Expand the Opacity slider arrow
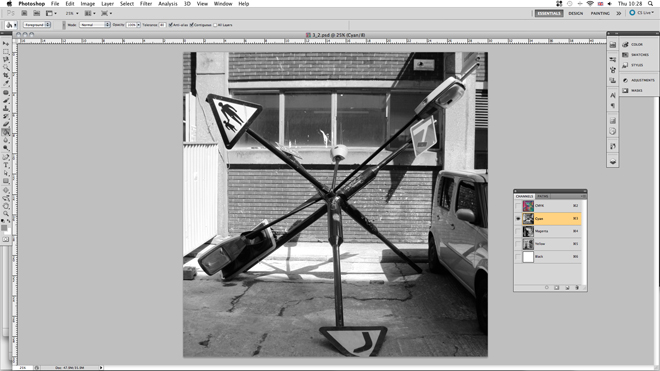This screenshot has width=660, height=371. click(138, 25)
